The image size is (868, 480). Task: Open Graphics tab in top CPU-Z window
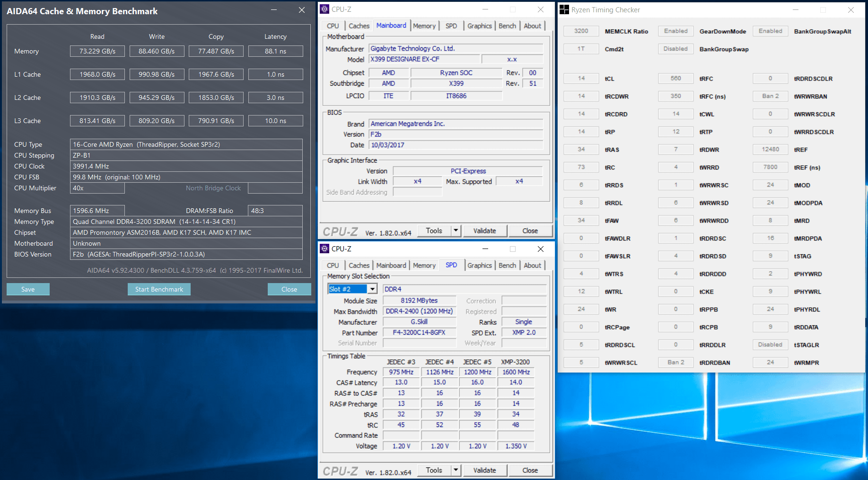point(480,26)
